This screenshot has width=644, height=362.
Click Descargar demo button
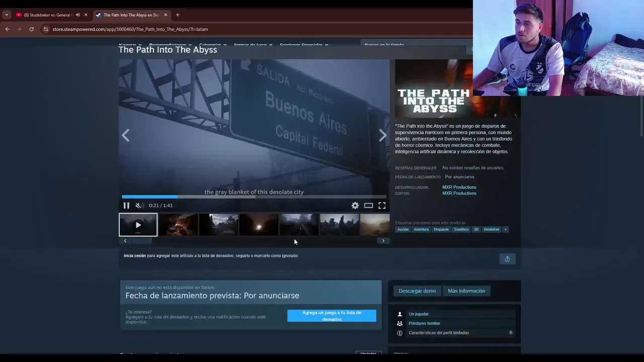[417, 291]
